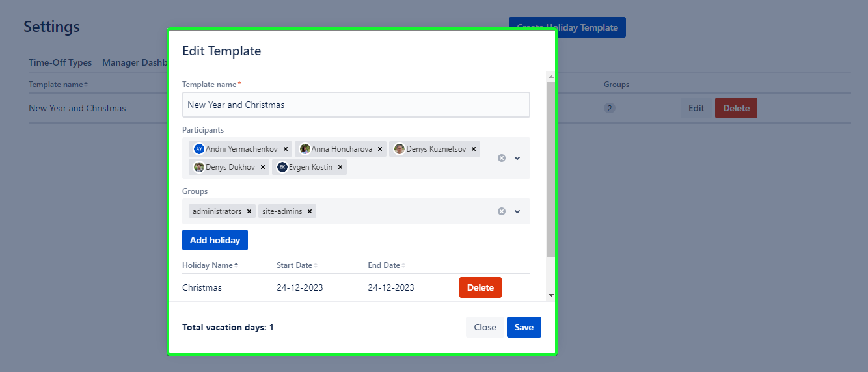
Task: Expand the Groups dropdown
Action: tap(517, 211)
